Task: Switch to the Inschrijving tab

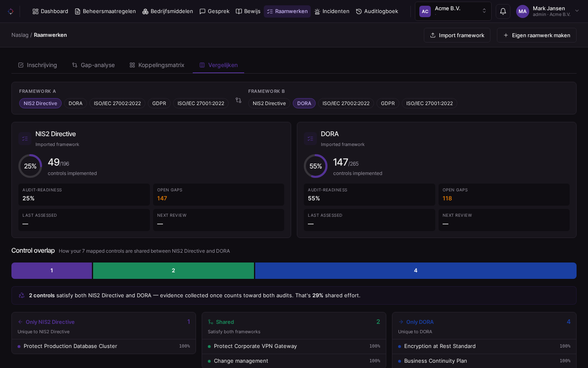Action: (38, 65)
